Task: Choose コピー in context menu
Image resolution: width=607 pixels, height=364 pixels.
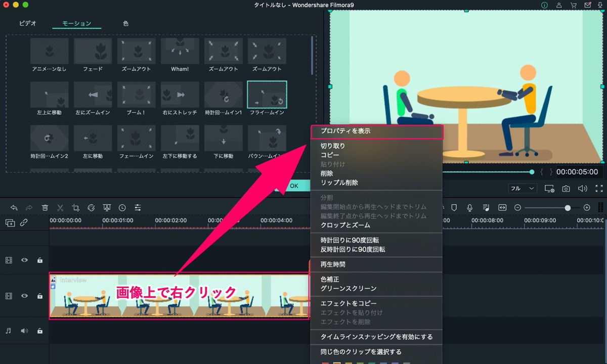Action: point(376,155)
